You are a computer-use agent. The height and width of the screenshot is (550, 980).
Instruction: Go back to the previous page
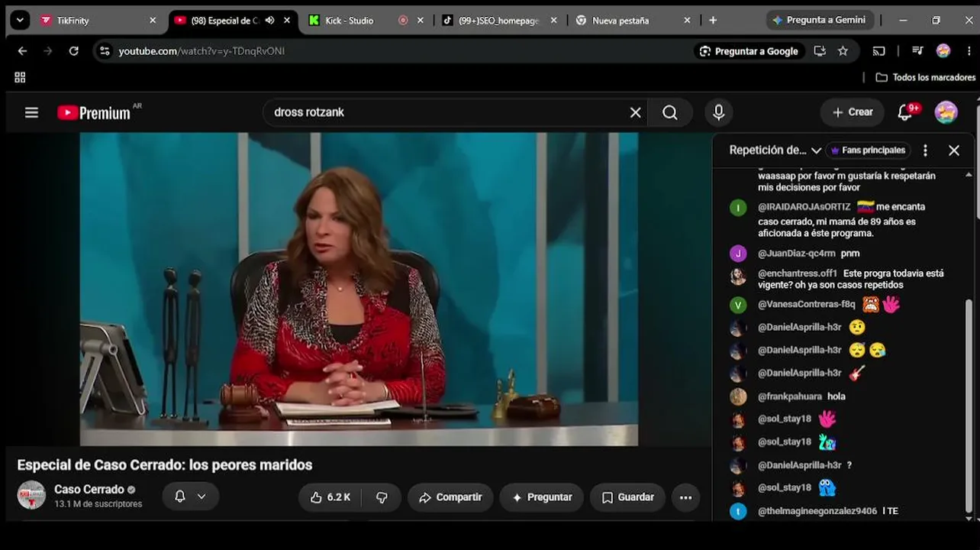(x=22, y=51)
